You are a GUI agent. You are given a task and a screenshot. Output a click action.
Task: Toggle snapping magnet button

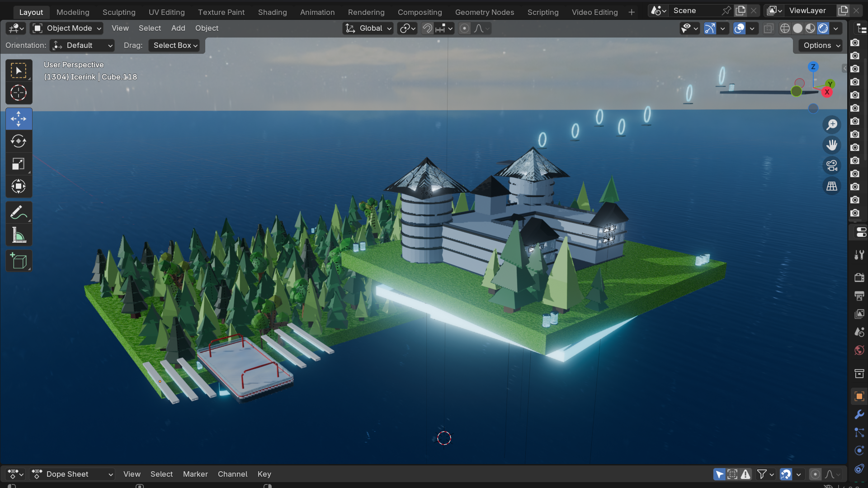point(427,28)
